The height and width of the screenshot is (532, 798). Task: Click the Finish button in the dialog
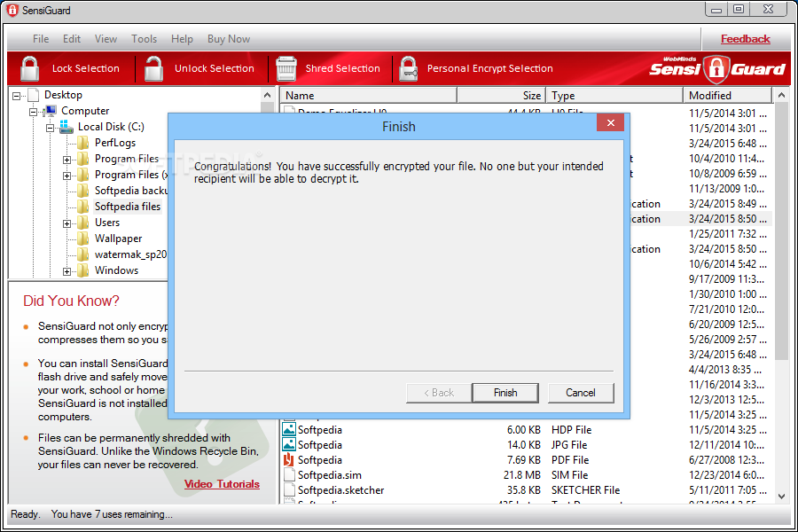tap(505, 393)
